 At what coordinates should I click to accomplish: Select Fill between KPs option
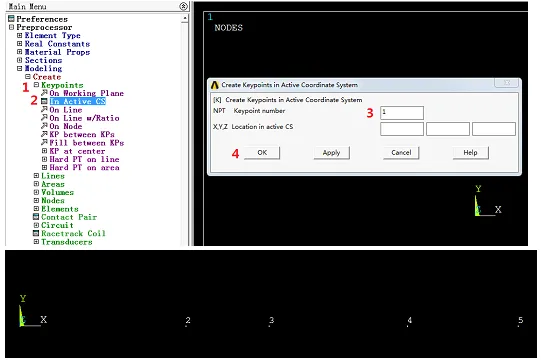[x=87, y=143]
